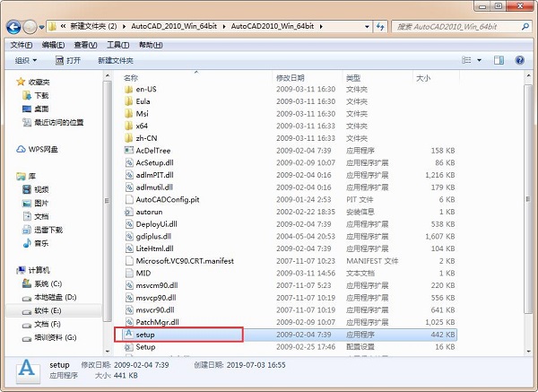Viewport: 538px width, 392px height.
Task: Open the 工具(T) menu
Action: click(x=117, y=45)
